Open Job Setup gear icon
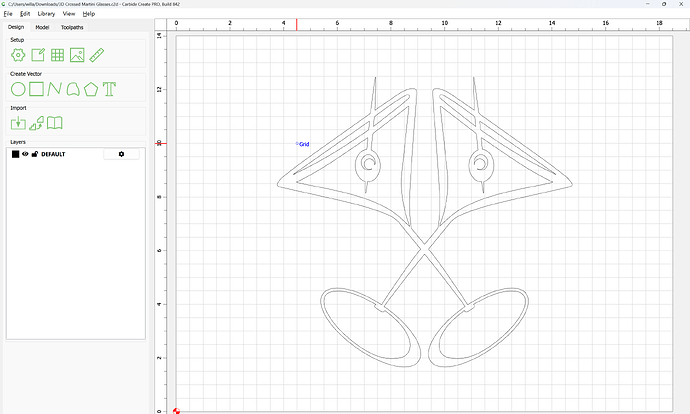The width and height of the screenshot is (690, 414). point(18,55)
